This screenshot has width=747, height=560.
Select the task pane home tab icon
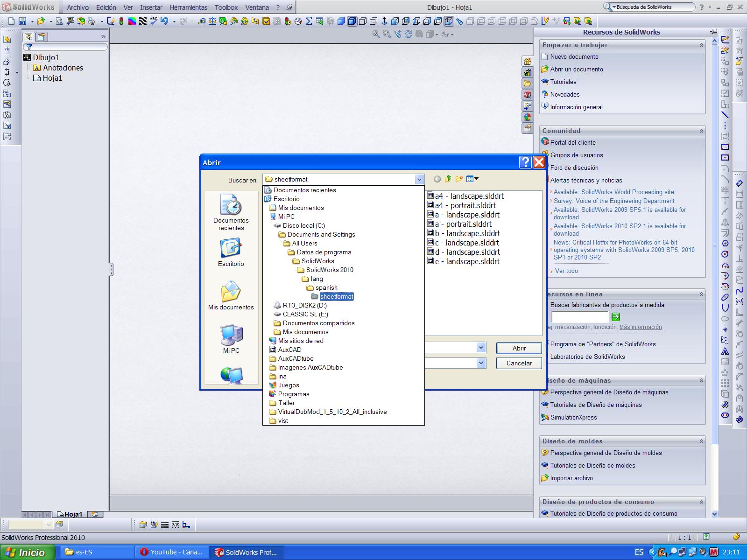pyautogui.click(x=528, y=62)
